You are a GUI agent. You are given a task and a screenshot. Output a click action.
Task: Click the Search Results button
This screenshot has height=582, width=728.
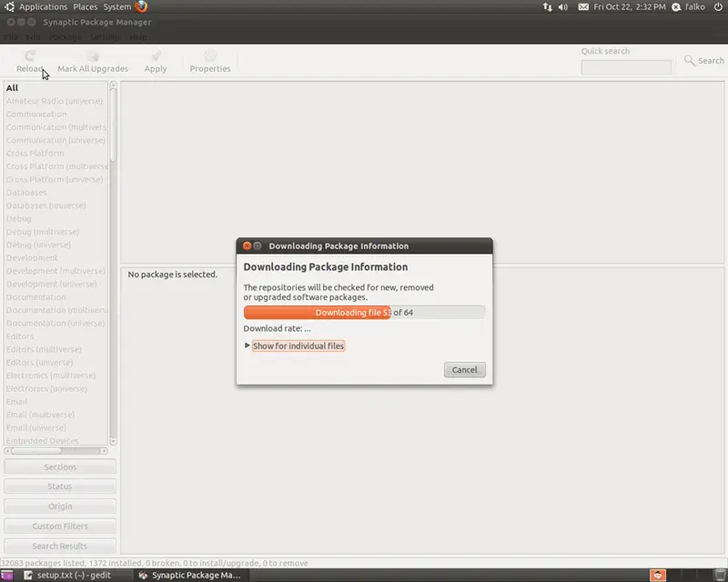[60, 546]
